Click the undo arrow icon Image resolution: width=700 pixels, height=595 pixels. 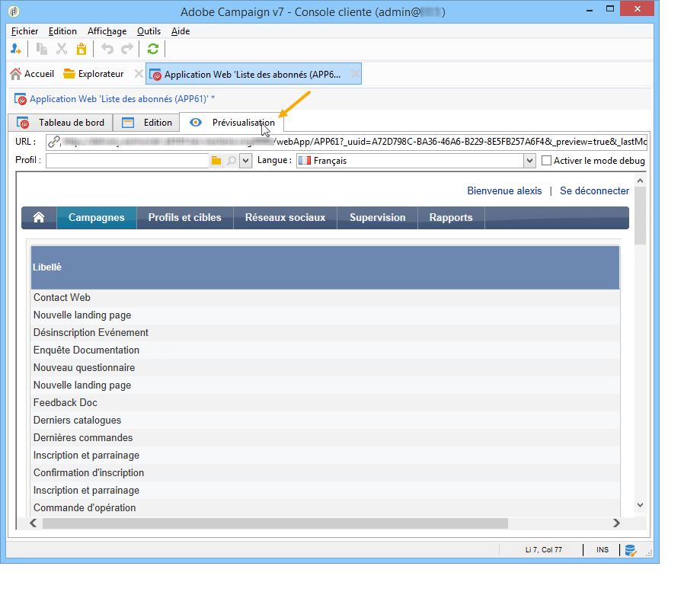pyautogui.click(x=107, y=49)
